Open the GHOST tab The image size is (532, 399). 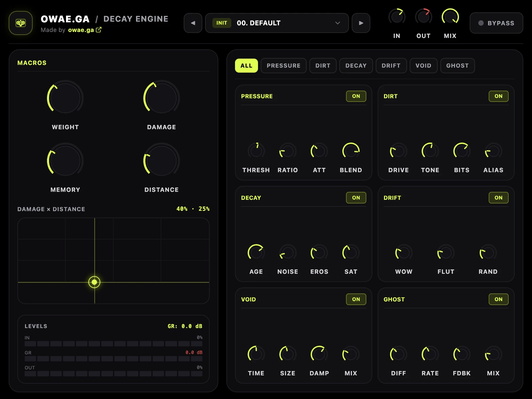click(x=457, y=66)
